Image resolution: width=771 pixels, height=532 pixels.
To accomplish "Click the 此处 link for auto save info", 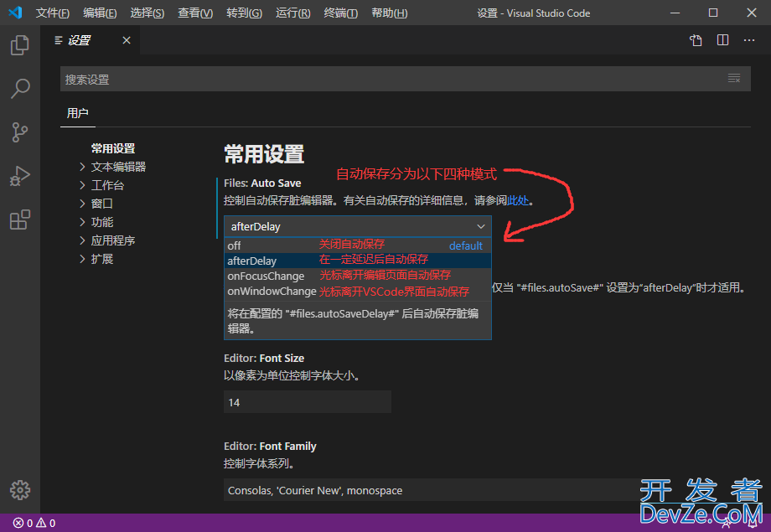I will click(x=518, y=200).
